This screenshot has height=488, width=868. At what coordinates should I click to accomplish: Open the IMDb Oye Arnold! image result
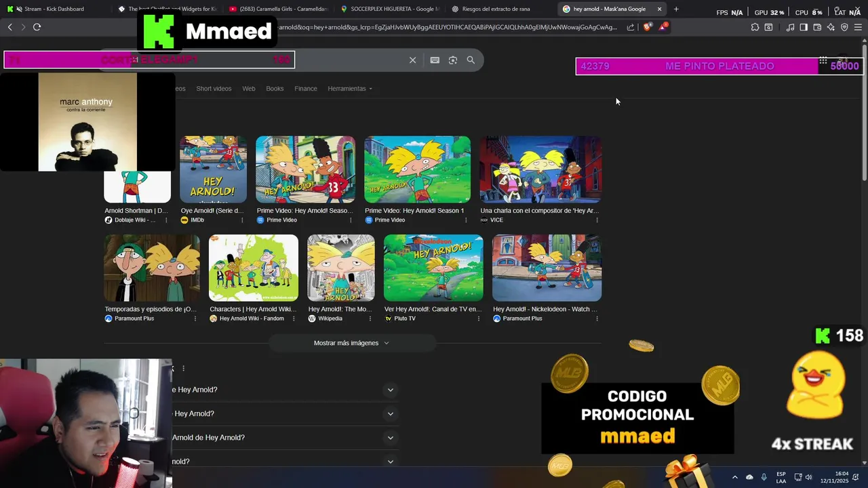coord(213,169)
